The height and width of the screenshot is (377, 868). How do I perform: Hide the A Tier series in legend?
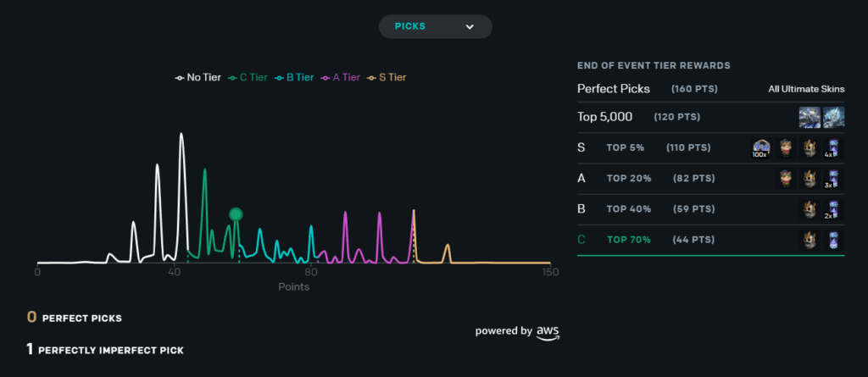point(341,77)
